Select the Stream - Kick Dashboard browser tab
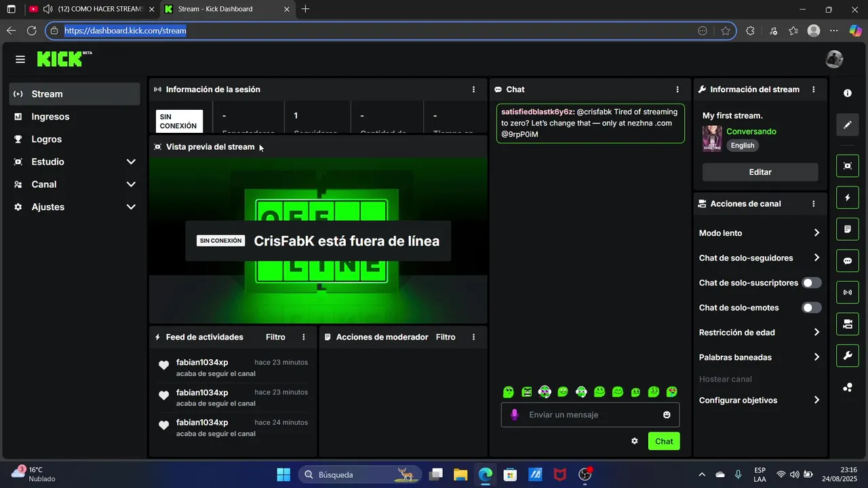Image resolution: width=868 pixels, height=488 pixels. (227, 9)
